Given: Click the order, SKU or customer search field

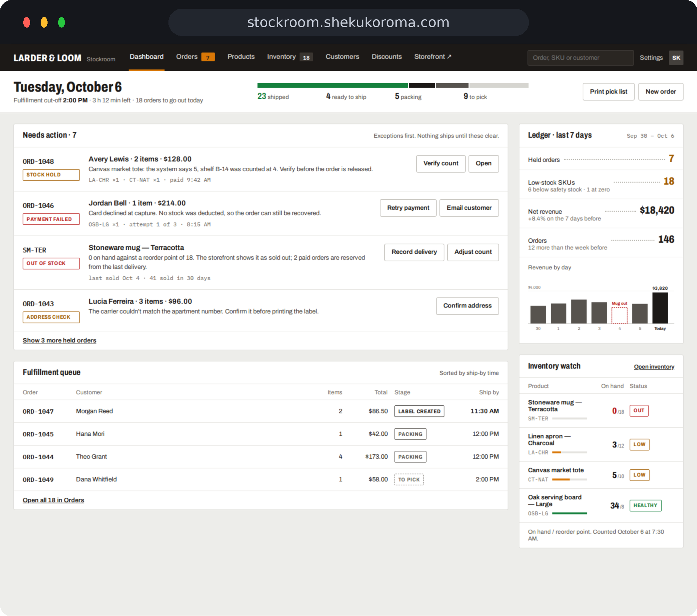Looking at the screenshot, I should tap(580, 58).
